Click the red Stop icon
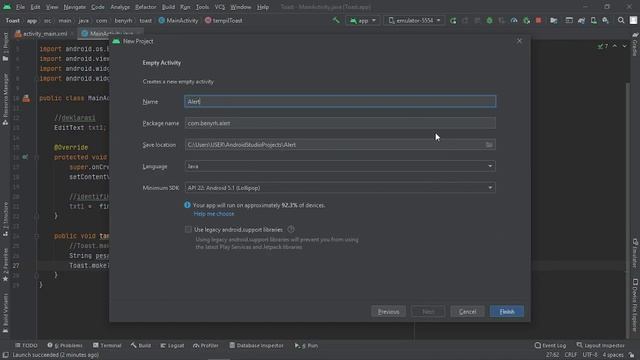This screenshot has width=640, height=360. point(538,20)
